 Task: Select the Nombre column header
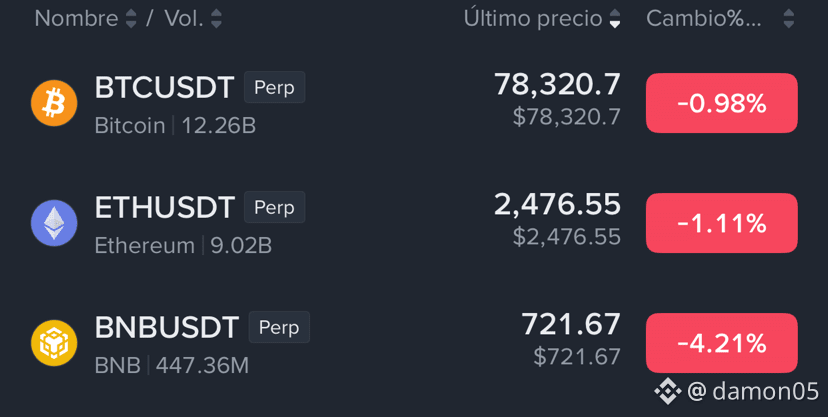click(x=77, y=20)
